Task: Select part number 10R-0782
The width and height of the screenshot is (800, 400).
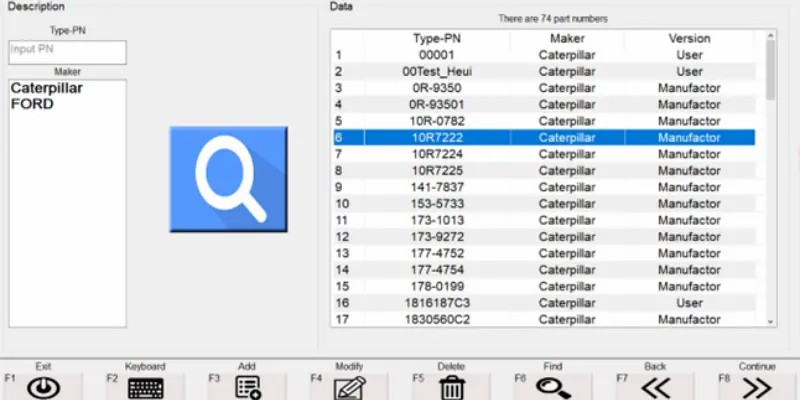Action: click(x=544, y=121)
